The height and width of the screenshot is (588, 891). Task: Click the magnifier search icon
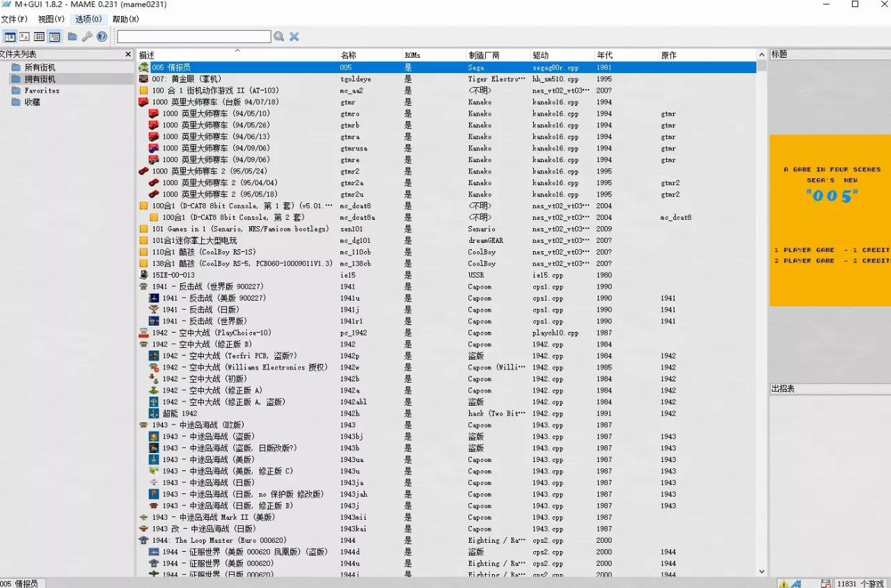click(278, 37)
